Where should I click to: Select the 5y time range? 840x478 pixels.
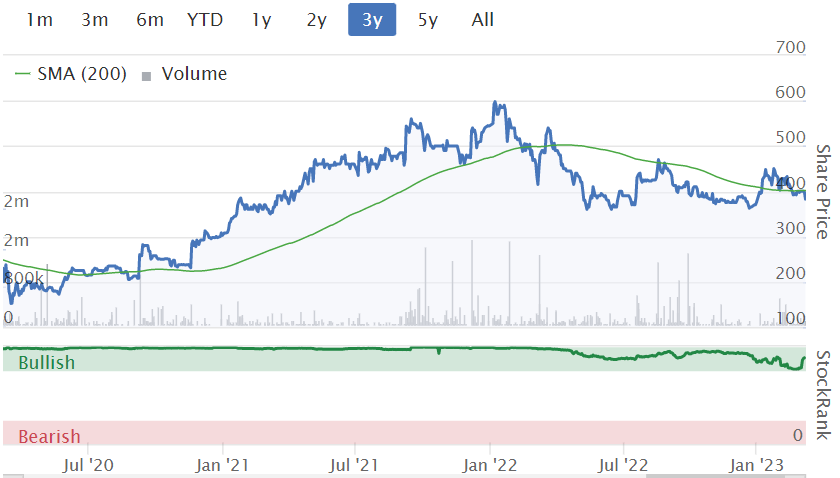(428, 20)
